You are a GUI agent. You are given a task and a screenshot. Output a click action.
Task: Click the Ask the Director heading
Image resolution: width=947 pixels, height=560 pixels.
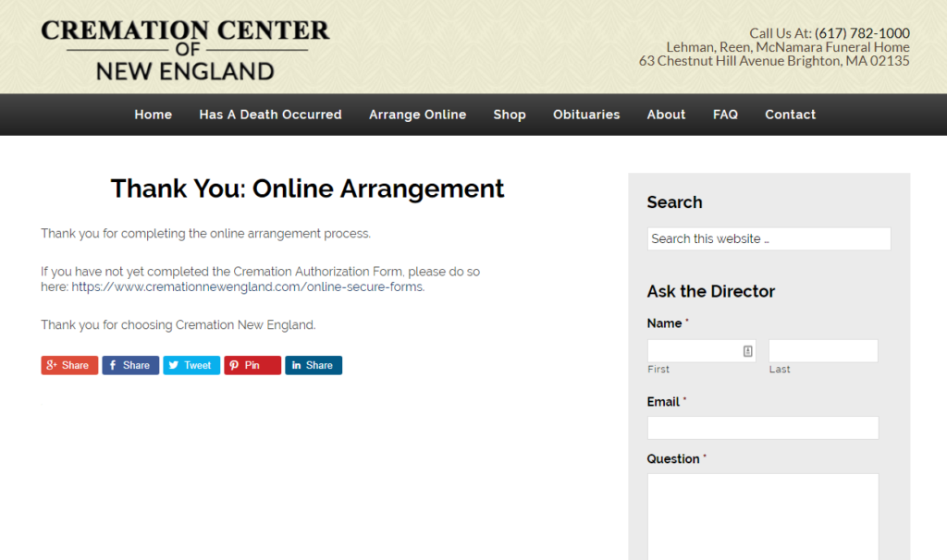click(711, 291)
